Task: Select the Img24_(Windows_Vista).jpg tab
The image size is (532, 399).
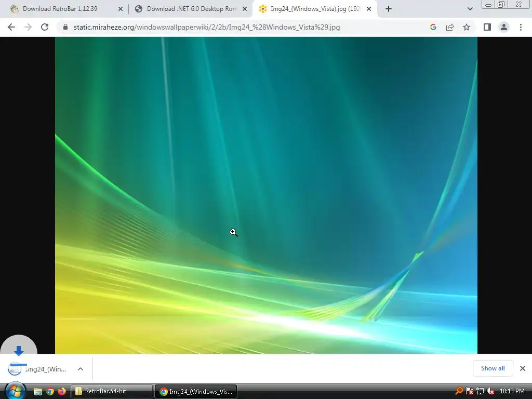Action: click(x=314, y=9)
